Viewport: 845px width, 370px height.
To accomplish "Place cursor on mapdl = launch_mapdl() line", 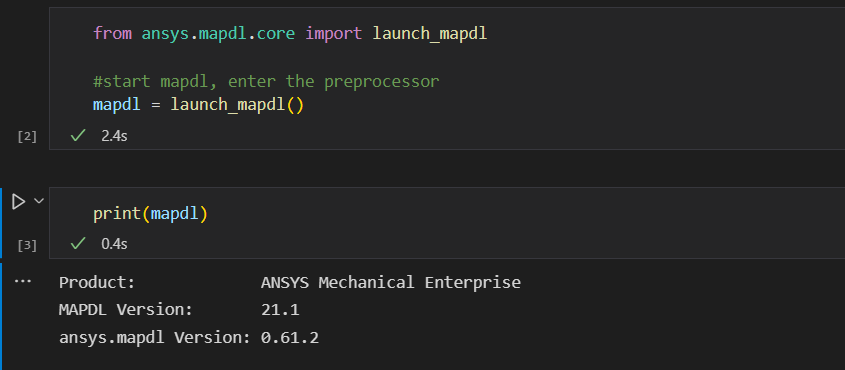I will [199, 104].
